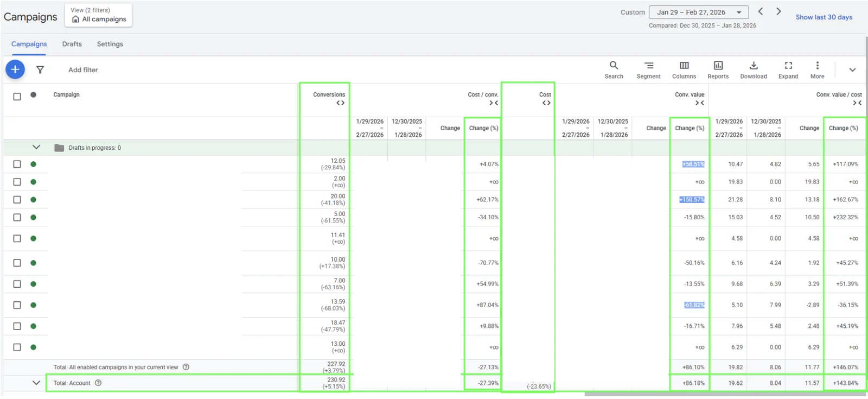Click the horizontal scrollbar below the table
The width and height of the screenshot is (868, 399).
pos(726,394)
